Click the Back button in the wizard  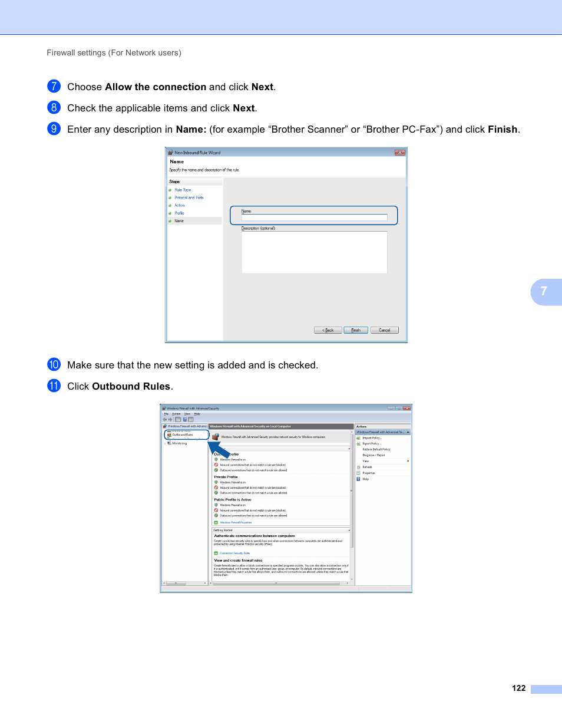(328, 330)
